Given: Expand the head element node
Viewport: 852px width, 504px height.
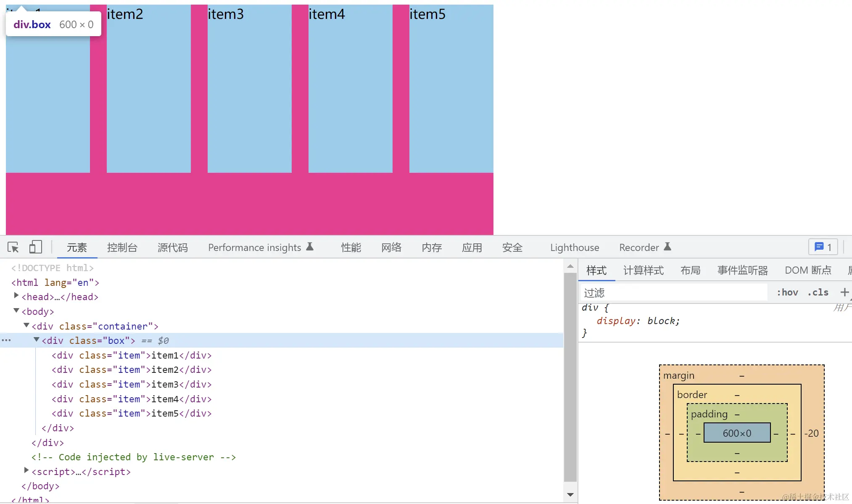Looking at the screenshot, I should pyautogui.click(x=16, y=296).
